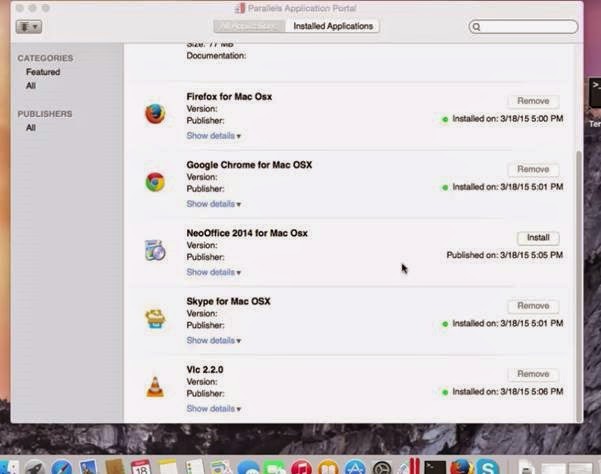Click the application list vertical scrollbar
This screenshot has height=474, width=601.
(x=579, y=285)
